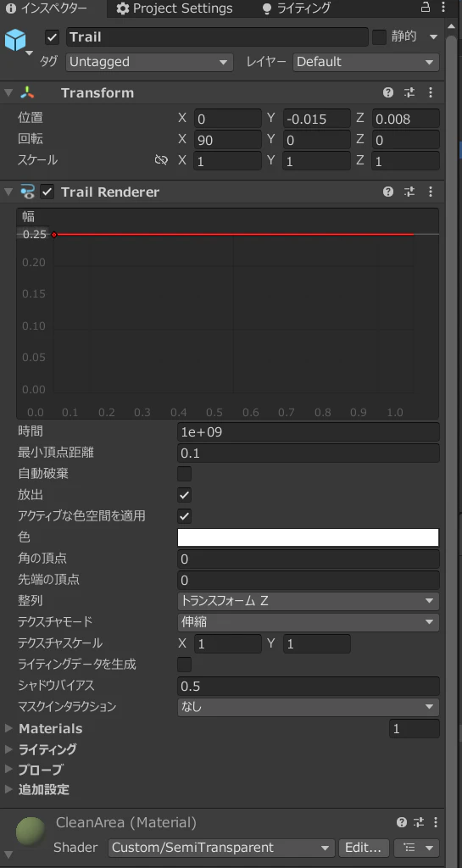The width and height of the screenshot is (462, 868).
Task: Open the 色 gradient color field
Action: (309, 537)
